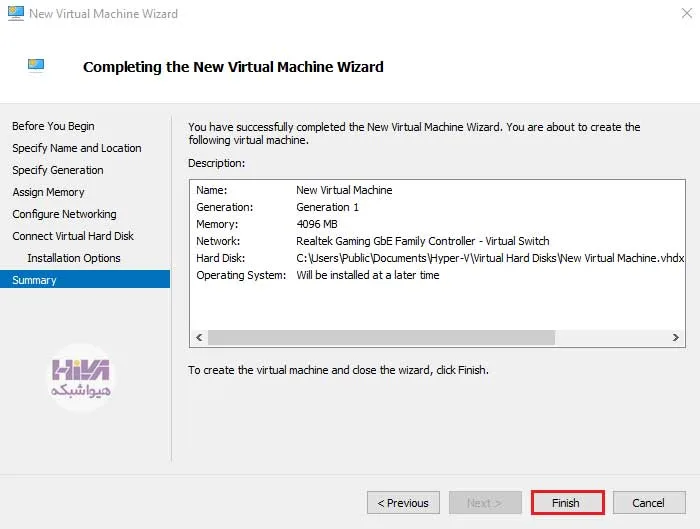700x529 pixels.
Task: Click the 'Network:' label
Action: click(218, 241)
